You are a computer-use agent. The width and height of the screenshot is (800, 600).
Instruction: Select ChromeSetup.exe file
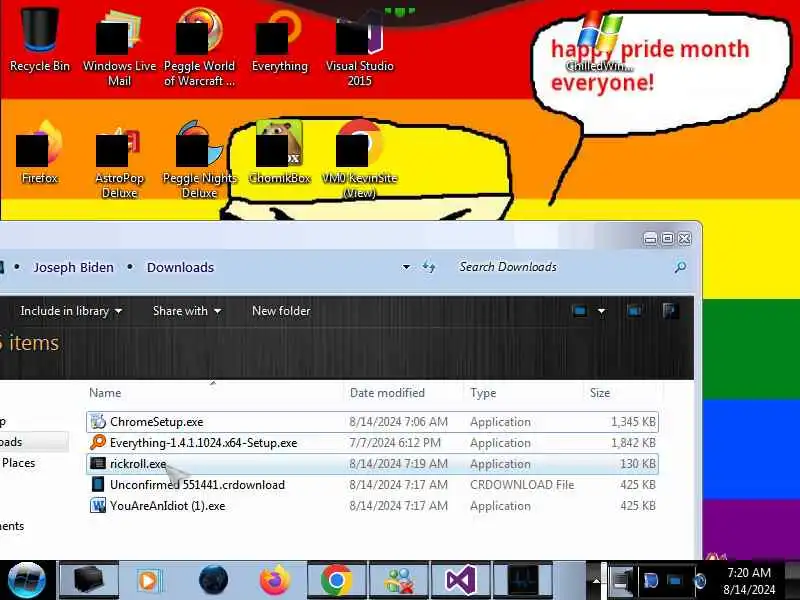372,422
